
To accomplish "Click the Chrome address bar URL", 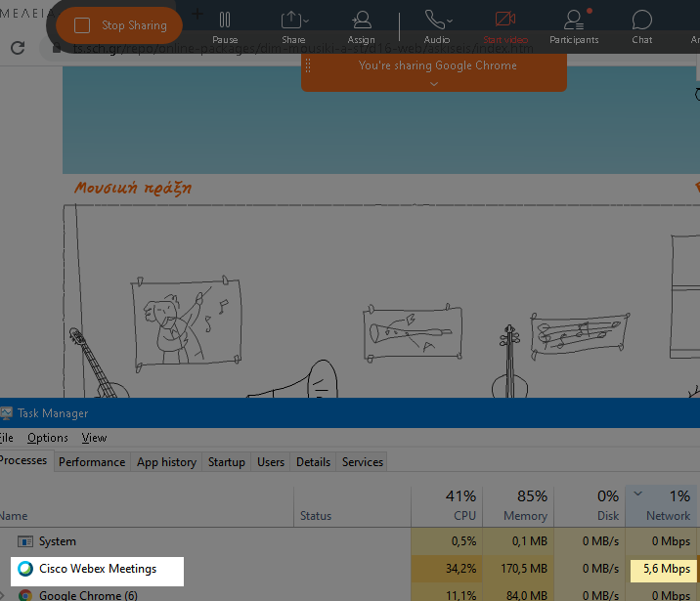I will pyautogui.click(x=293, y=48).
